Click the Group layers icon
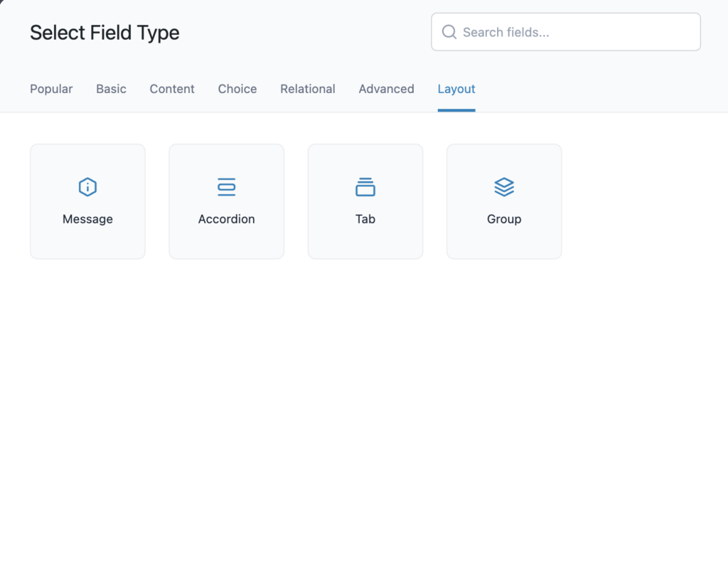Image resolution: width=728 pixels, height=566 pixels. (x=504, y=187)
